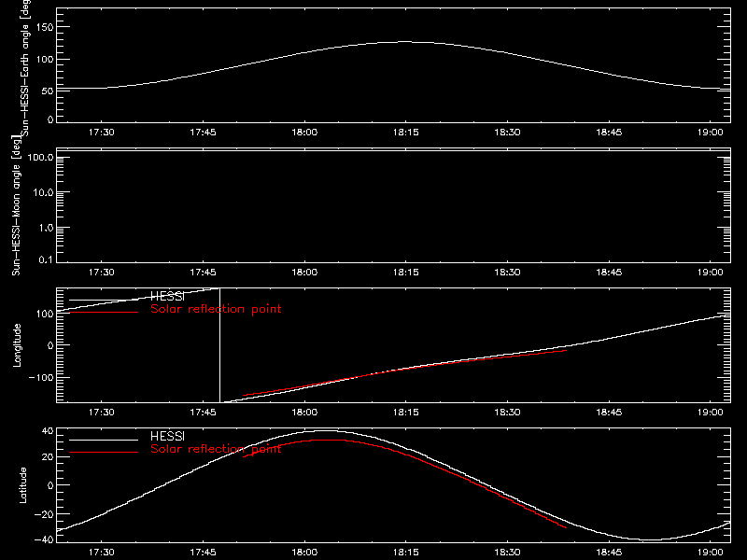Click the HESSI legend label in Latitude plot
Image resolution: width=747 pixels, height=560 pixels.
tap(167, 436)
